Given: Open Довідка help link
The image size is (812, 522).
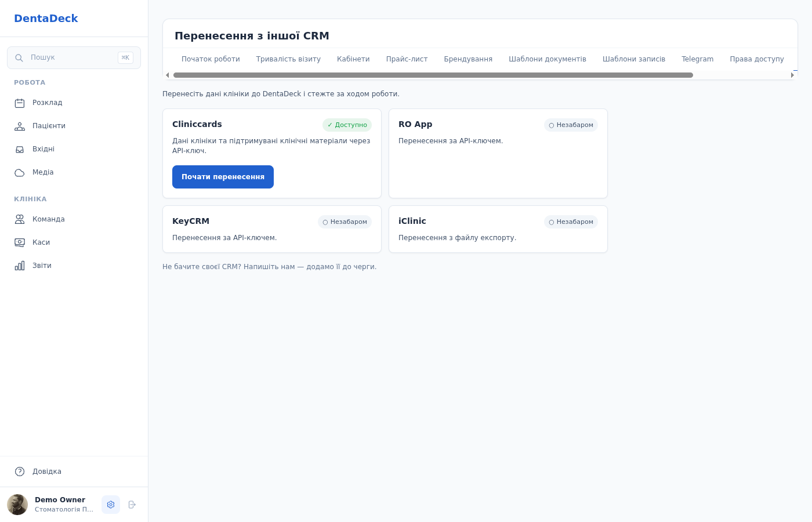Looking at the screenshot, I should pyautogui.click(x=74, y=472).
